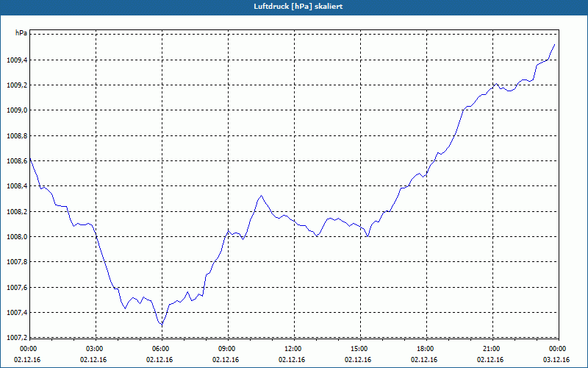Click the local pressure peak near 10:30
Image resolution: width=588 pixels, height=368 pixels.
(x=262, y=196)
